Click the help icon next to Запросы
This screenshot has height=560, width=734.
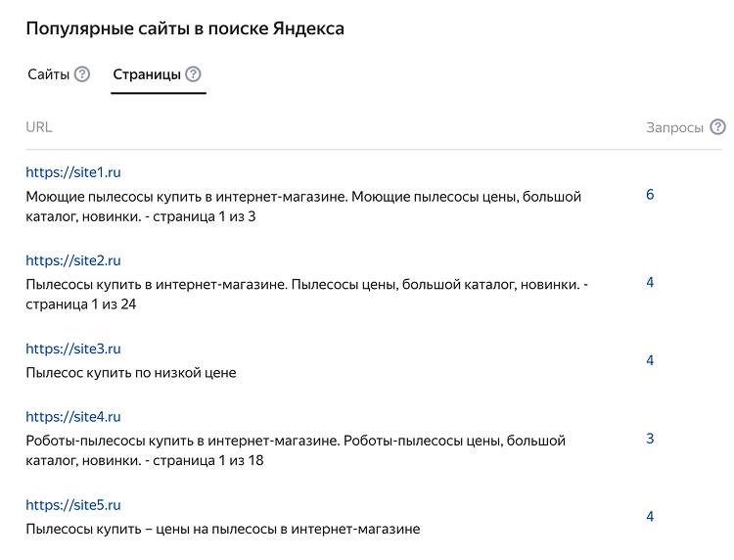click(718, 127)
